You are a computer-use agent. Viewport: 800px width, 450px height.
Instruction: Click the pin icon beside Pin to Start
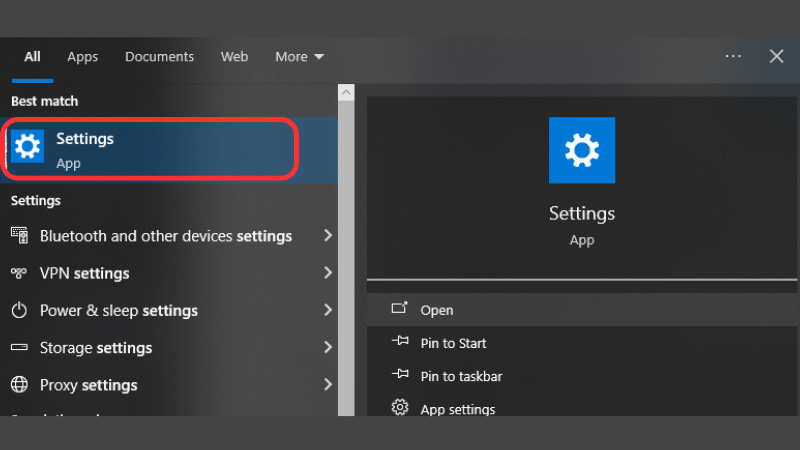(x=400, y=341)
